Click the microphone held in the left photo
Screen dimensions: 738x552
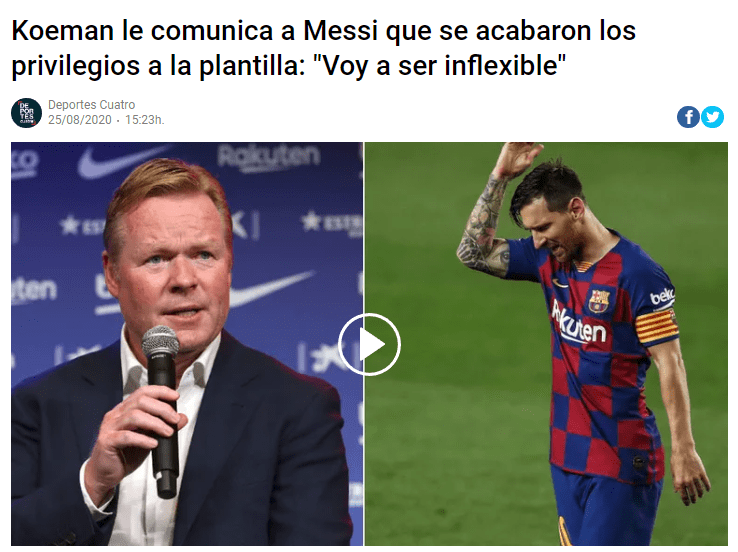pyautogui.click(x=162, y=411)
